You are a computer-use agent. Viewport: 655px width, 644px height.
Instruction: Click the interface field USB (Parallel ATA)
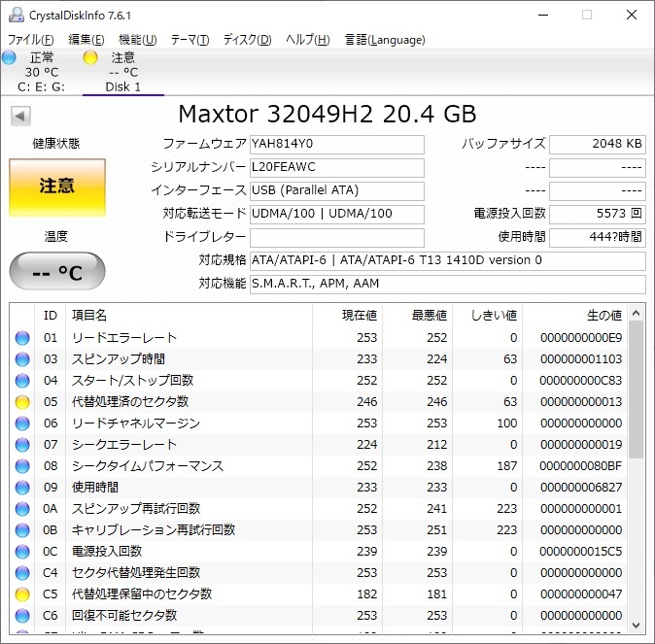pos(337,190)
